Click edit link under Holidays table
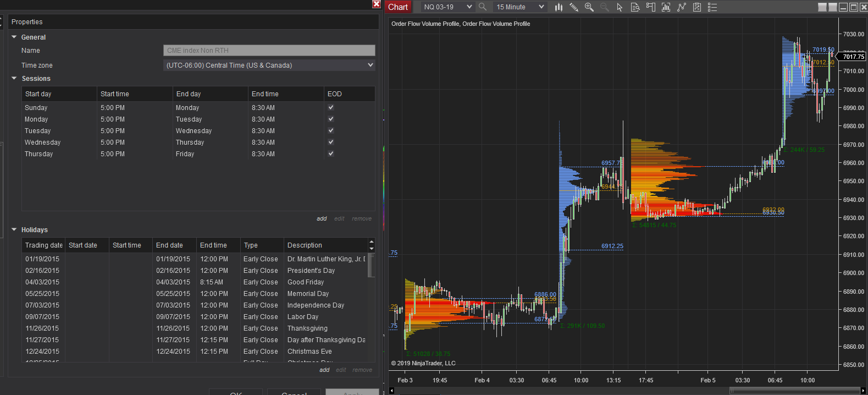Viewport: 868px width, 395px height. pos(341,370)
